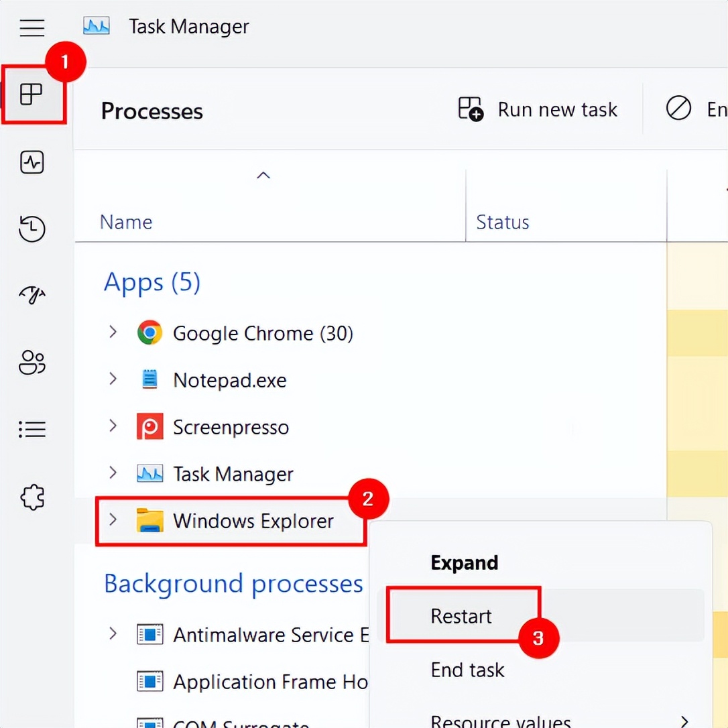This screenshot has height=728, width=728.
Task: Open the Details list icon in sidebar
Action: (32, 429)
